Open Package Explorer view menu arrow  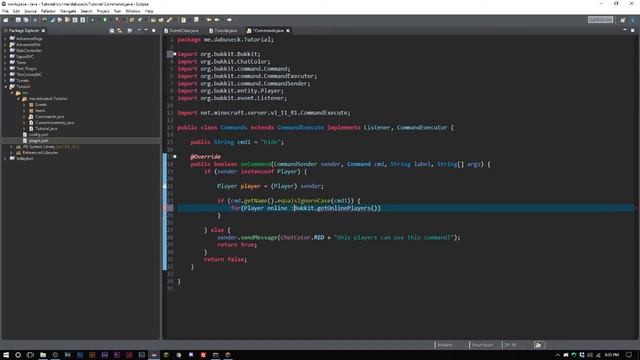(139, 30)
